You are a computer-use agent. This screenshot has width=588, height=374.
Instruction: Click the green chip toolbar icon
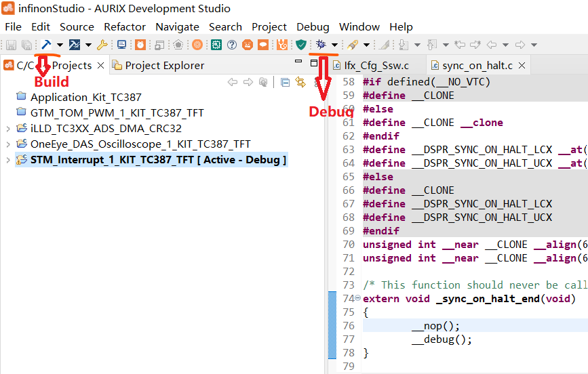216,45
